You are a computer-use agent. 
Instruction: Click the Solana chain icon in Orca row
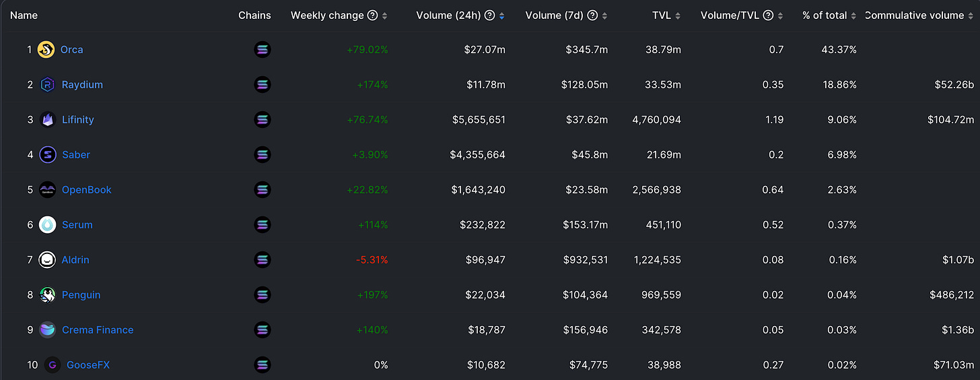262,49
